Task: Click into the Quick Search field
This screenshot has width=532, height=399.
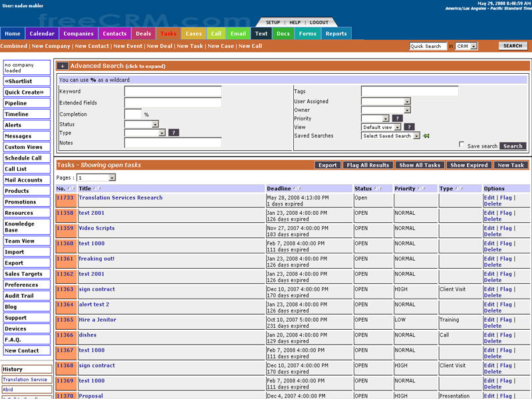Action: [428, 46]
